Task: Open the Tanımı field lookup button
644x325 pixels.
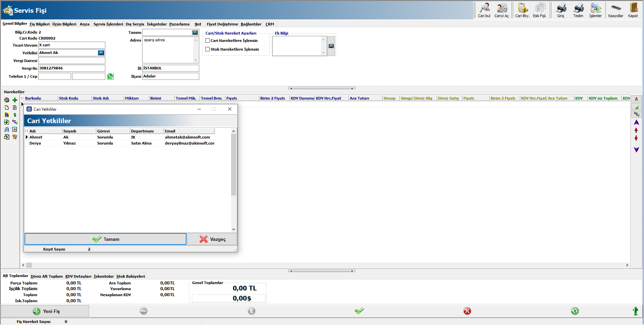Action: pyautogui.click(x=195, y=33)
